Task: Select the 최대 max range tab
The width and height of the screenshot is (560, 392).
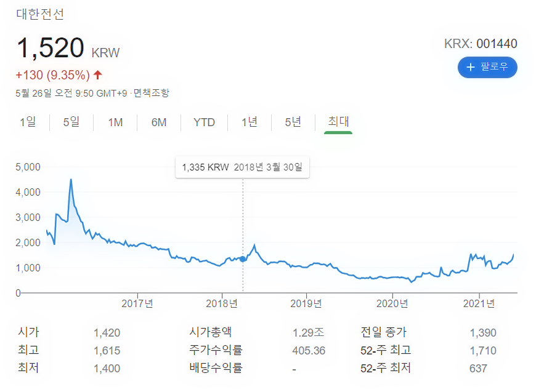Action: click(338, 122)
